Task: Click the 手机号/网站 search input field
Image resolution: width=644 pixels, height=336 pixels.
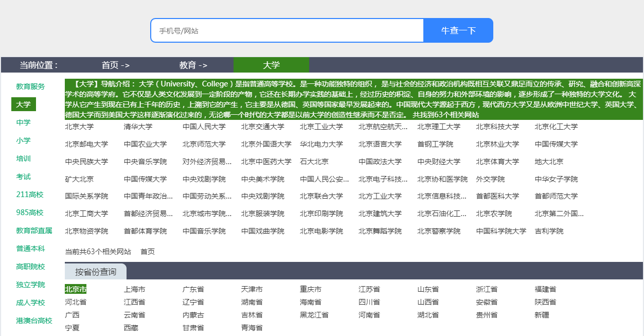Action: pos(287,30)
